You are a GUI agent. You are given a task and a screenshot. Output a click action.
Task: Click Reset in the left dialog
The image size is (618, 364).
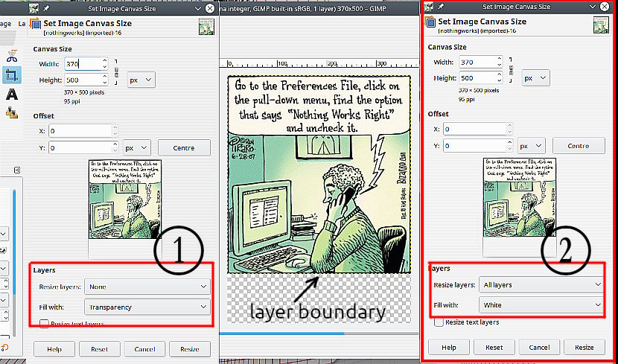[x=99, y=349]
